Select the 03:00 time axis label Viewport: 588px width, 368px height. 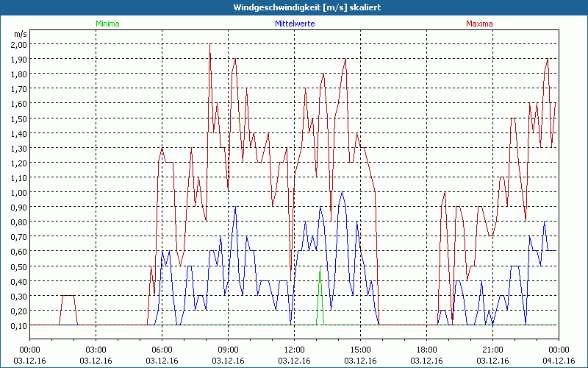click(96, 350)
